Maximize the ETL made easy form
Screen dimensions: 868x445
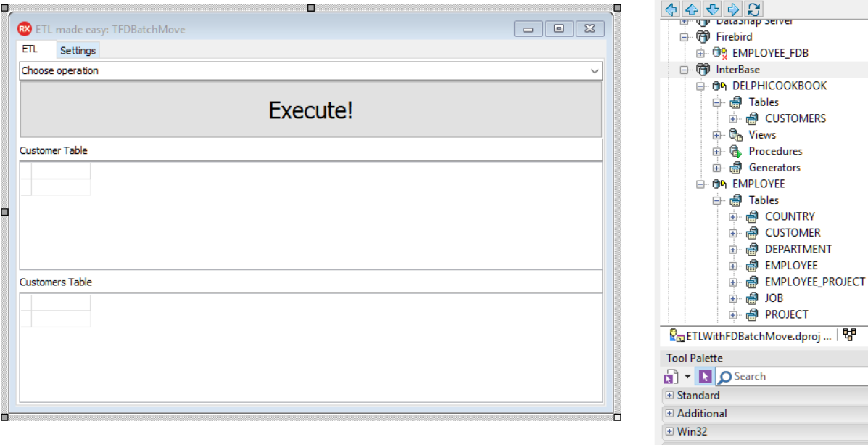pyautogui.click(x=559, y=29)
